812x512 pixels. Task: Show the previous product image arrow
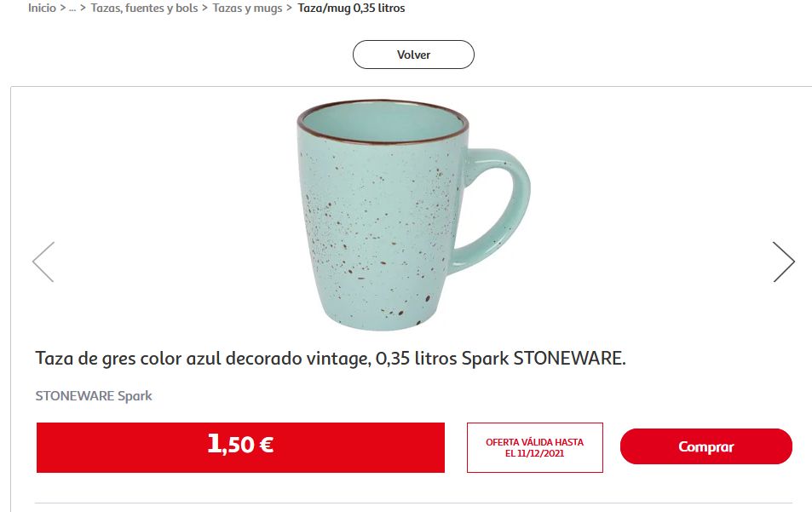pyautogui.click(x=43, y=262)
